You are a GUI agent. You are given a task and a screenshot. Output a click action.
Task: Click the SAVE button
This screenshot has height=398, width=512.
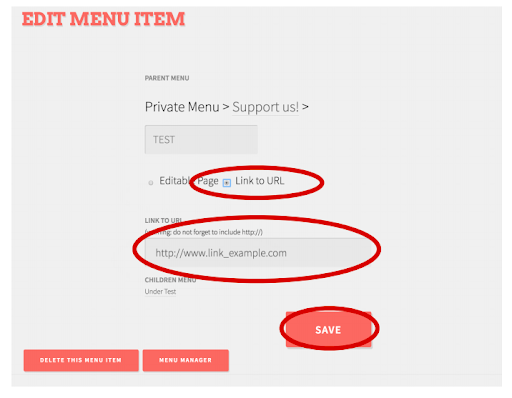[x=328, y=330]
